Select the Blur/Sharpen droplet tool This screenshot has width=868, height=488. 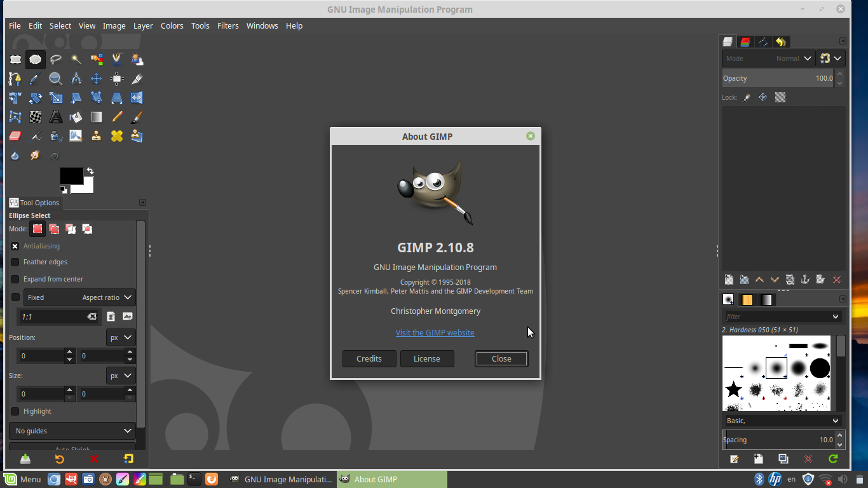coord(15,155)
